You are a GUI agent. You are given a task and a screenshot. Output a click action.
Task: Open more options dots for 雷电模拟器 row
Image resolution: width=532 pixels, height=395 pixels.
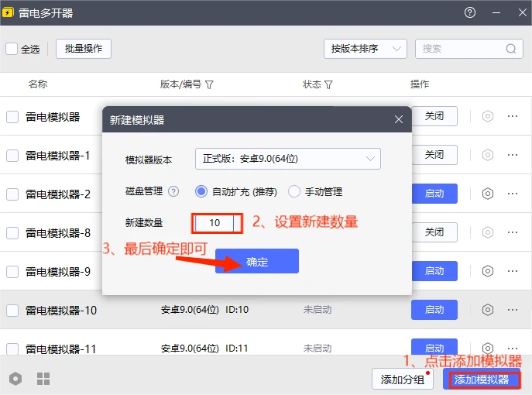pos(513,116)
